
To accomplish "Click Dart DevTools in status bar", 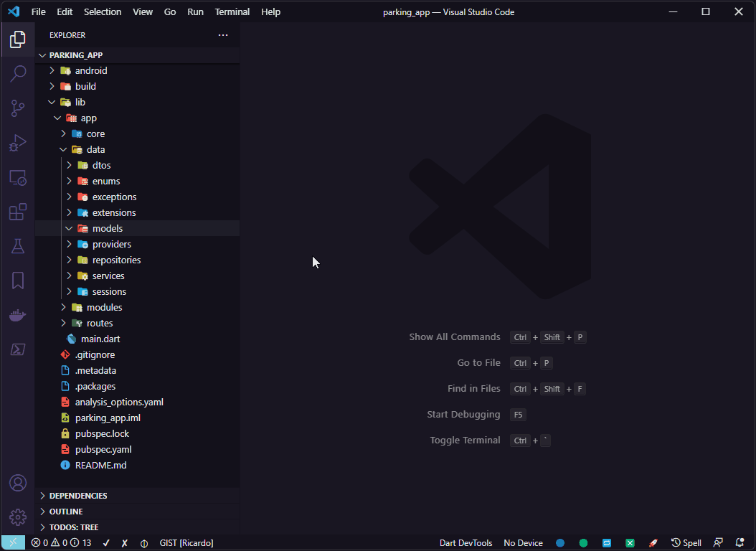I will point(466,543).
